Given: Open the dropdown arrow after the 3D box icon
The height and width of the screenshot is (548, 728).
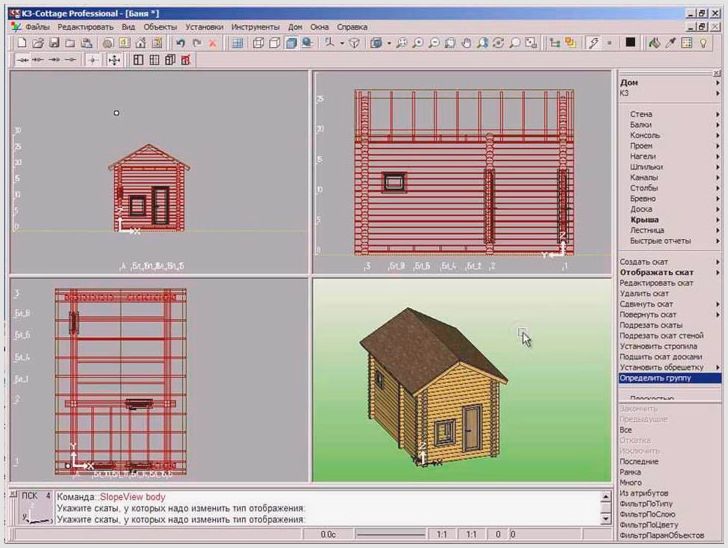Looking at the screenshot, I should (x=389, y=43).
